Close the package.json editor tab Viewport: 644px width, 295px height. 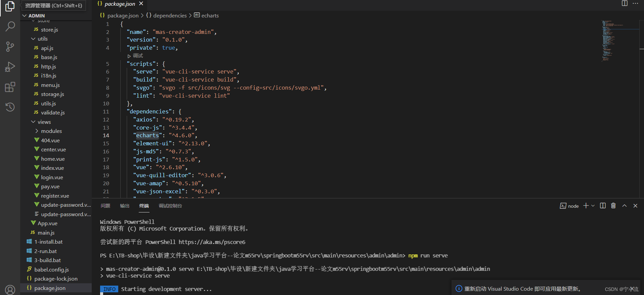click(141, 4)
